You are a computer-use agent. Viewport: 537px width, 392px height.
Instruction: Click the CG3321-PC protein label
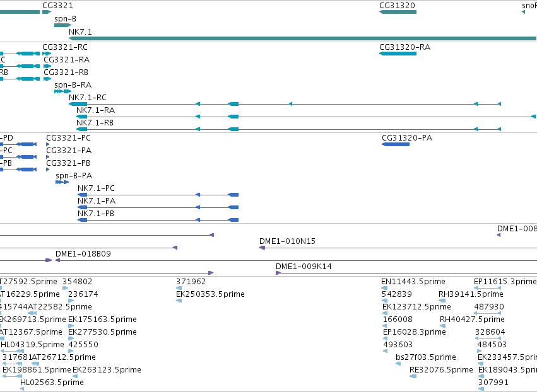pos(69,138)
